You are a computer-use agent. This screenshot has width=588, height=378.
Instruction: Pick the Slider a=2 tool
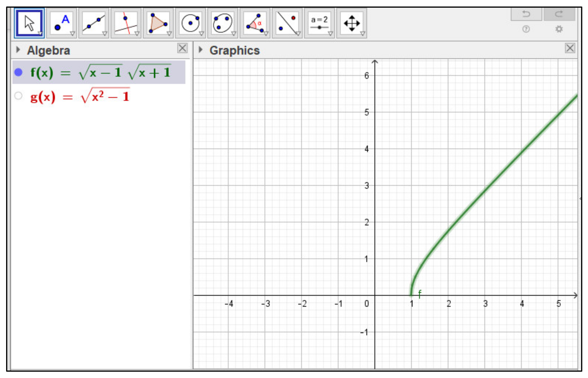point(319,23)
